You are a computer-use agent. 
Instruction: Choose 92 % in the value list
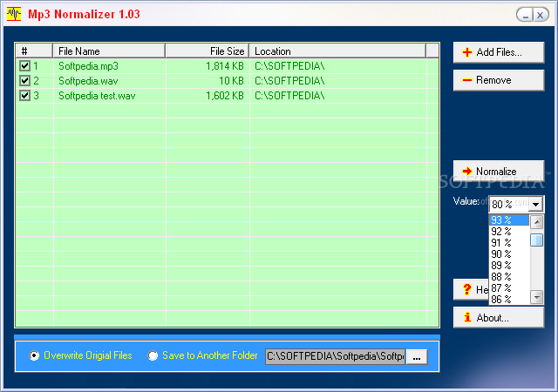(509, 232)
